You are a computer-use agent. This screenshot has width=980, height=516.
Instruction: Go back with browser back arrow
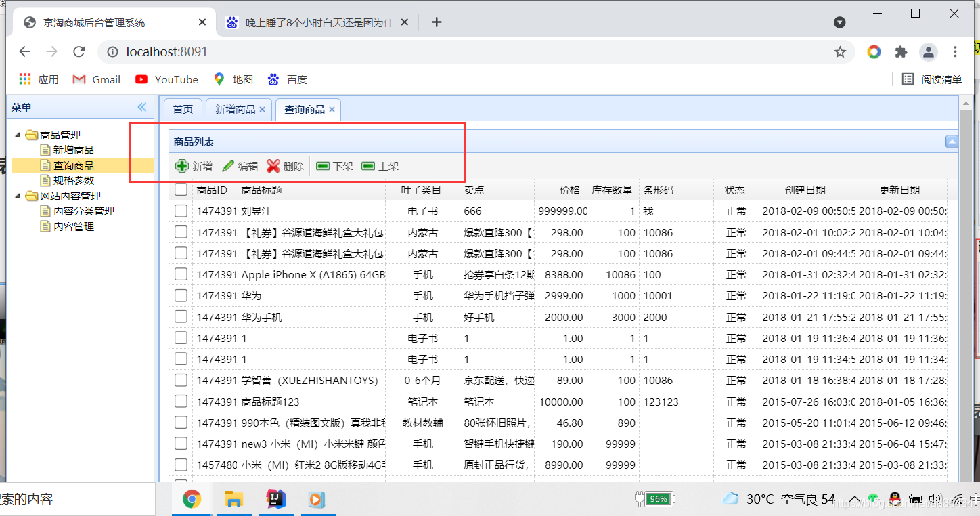tap(24, 51)
